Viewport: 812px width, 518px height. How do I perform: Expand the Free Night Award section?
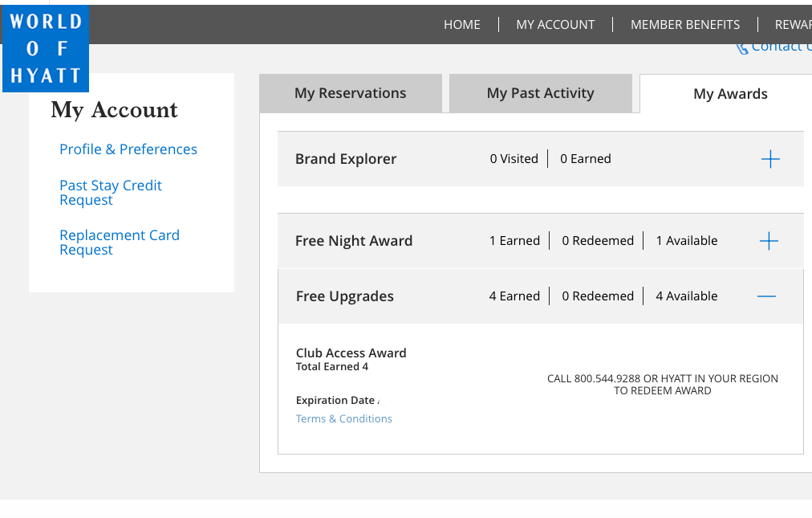(769, 241)
